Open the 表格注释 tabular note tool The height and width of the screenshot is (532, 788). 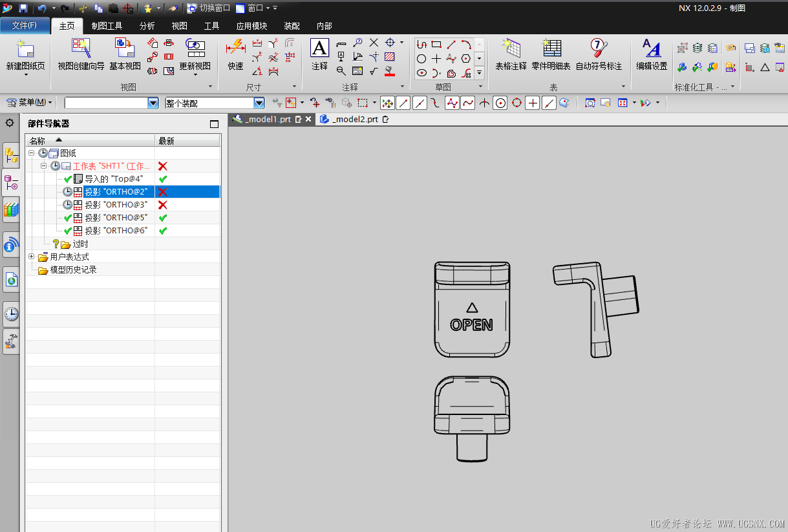pos(511,49)
